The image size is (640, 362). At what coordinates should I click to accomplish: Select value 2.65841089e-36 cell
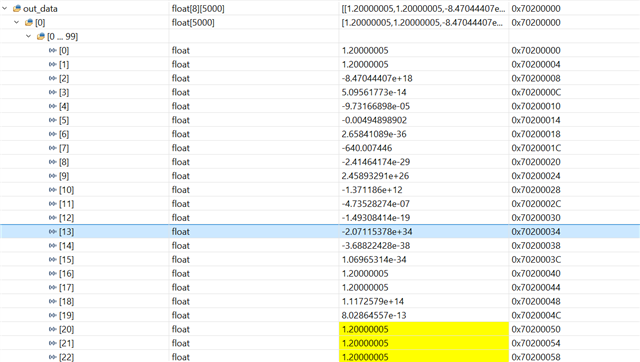pos(374,134)
